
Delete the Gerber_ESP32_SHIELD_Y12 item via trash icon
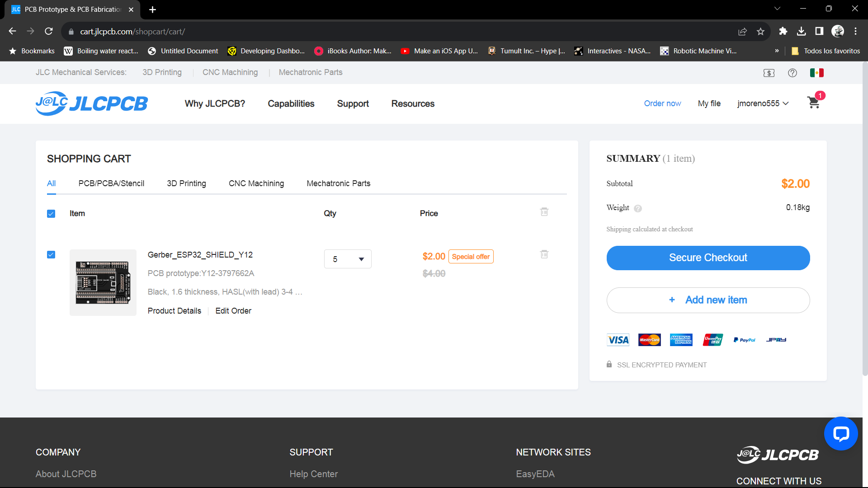(544, 254)
